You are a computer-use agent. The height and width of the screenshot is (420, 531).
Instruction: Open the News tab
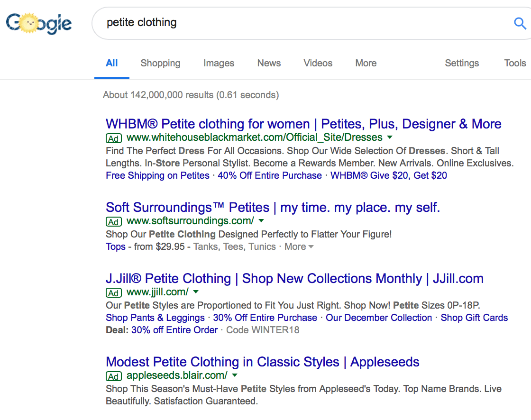pos(269,63)
